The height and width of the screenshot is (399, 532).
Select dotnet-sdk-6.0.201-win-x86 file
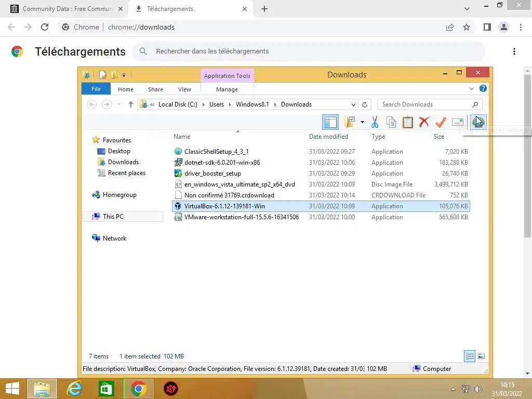[321, 162]
